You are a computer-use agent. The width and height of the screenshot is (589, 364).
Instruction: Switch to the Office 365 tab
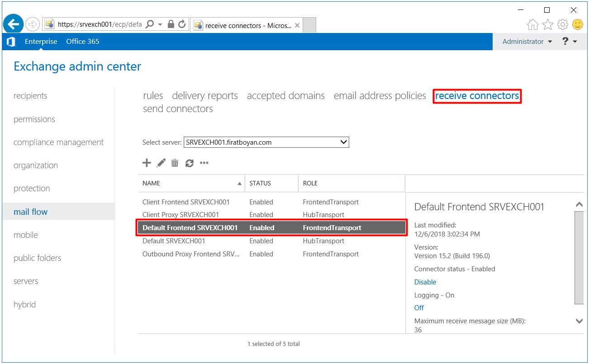coord(83,42)
